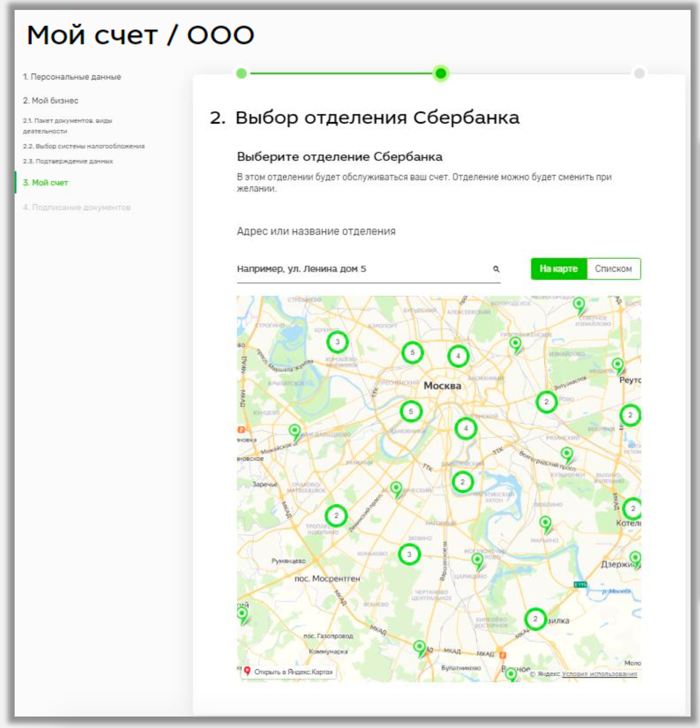Click the search magnifier icon in address field
The image size is (700, 728).
click(x=495, y=269)
